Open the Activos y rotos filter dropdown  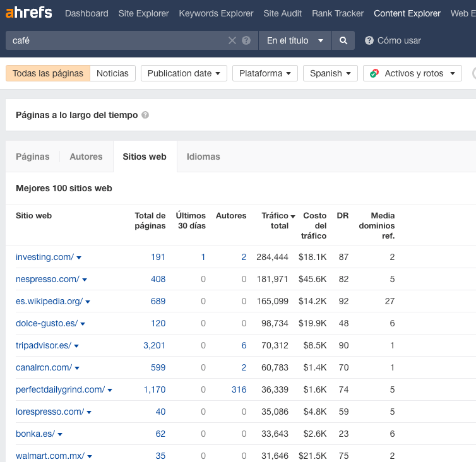[x=412, y=73]
